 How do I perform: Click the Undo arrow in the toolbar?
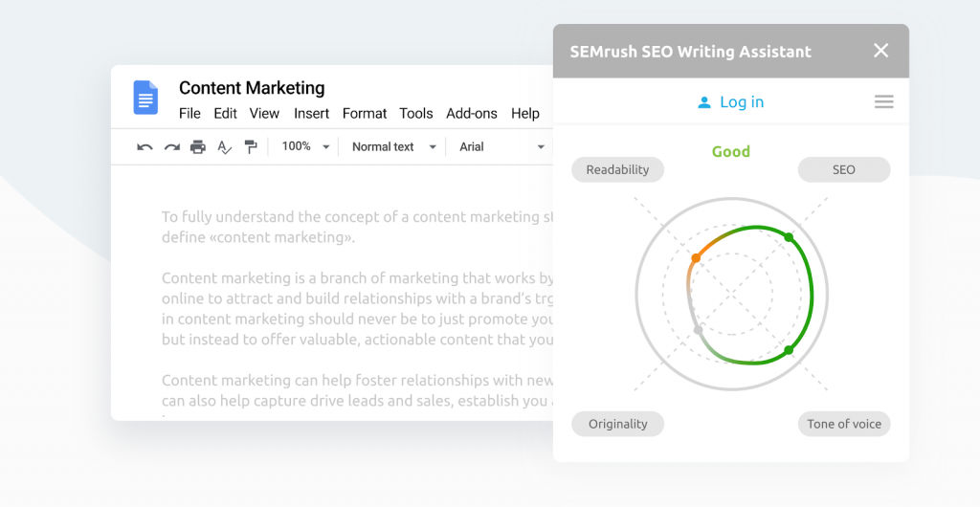[x=145, y=146]
